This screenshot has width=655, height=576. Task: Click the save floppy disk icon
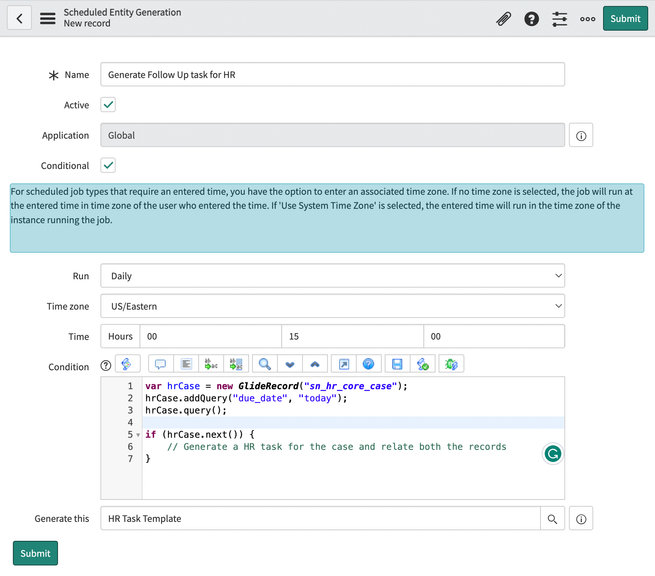tap(397, 364)
